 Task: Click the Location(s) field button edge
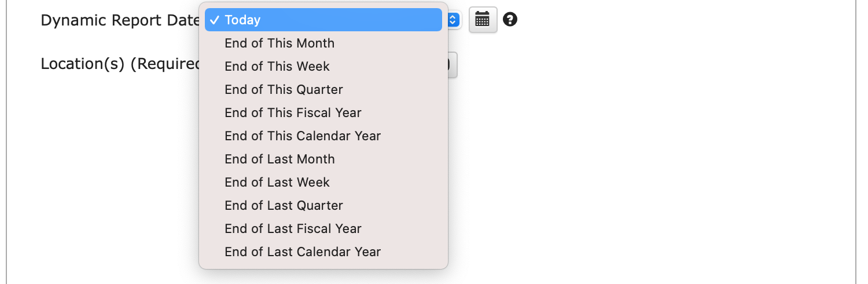453,64
